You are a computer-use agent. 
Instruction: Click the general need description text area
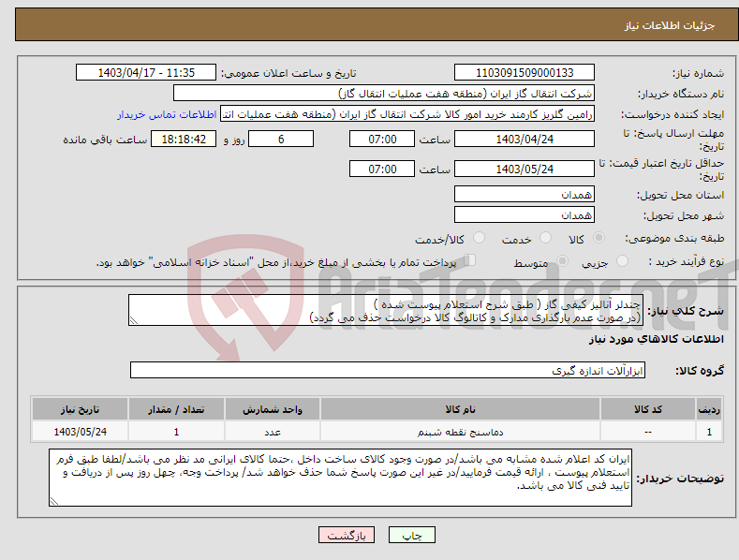pos(386,310)
